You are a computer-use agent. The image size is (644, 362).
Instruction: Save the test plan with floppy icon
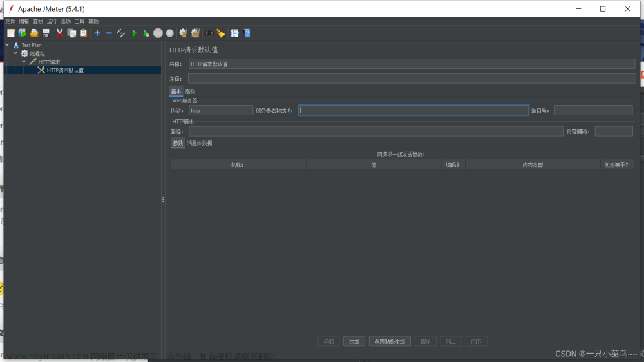click(x=46, y=33)
